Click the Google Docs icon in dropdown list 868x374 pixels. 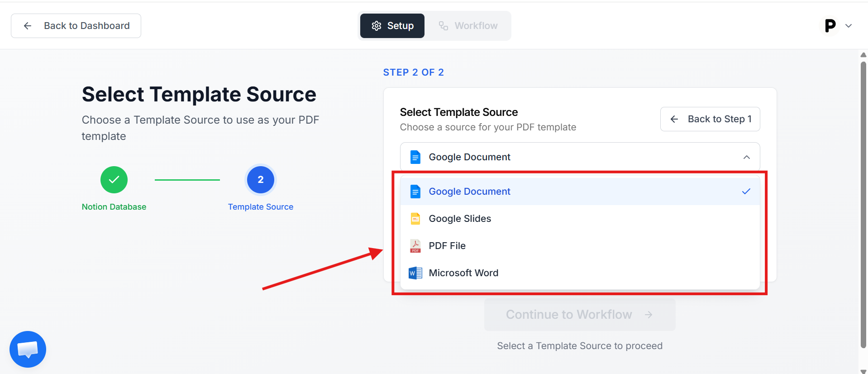(x=415, y=192)
